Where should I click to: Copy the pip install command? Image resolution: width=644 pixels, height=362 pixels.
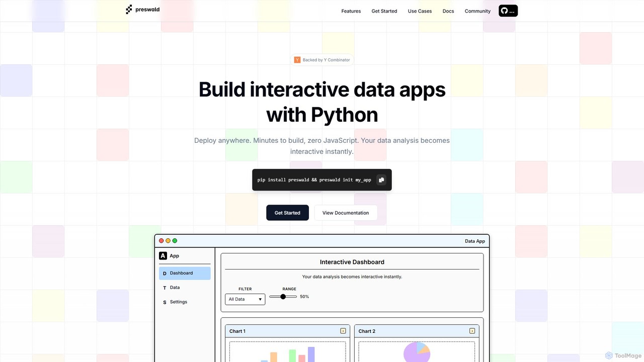coord(381,179)
